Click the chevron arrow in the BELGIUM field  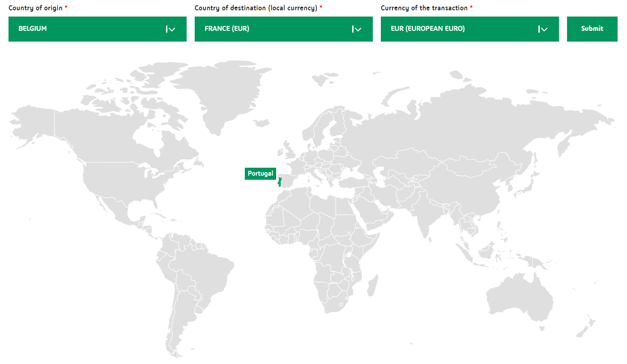coord(171,30)
